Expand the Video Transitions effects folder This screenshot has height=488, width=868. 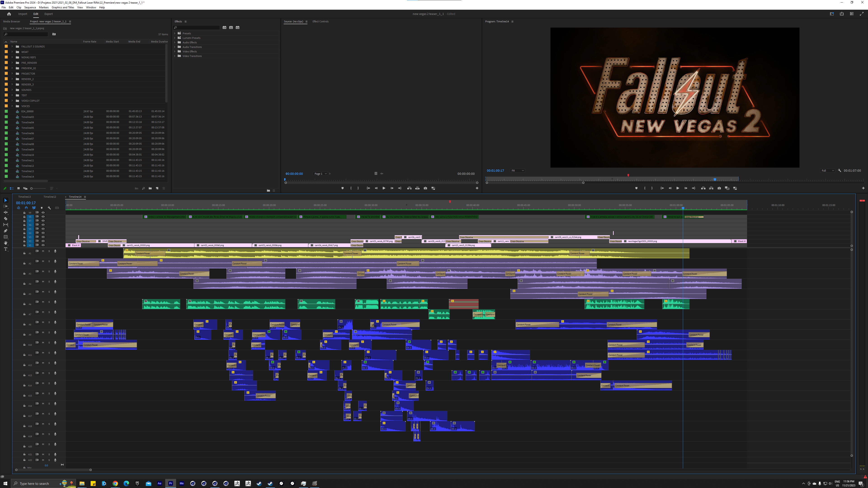[x=175, y=56]
